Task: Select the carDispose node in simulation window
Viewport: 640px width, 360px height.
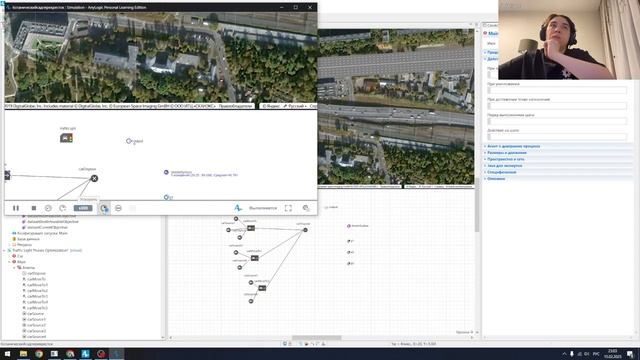Action: [x=94, y=178]
